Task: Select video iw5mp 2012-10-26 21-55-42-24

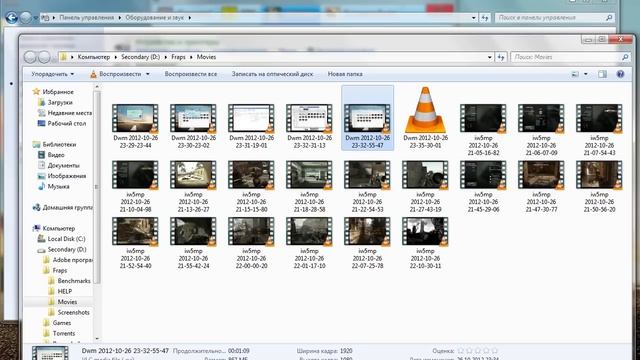Action: (x=193, y=242)
